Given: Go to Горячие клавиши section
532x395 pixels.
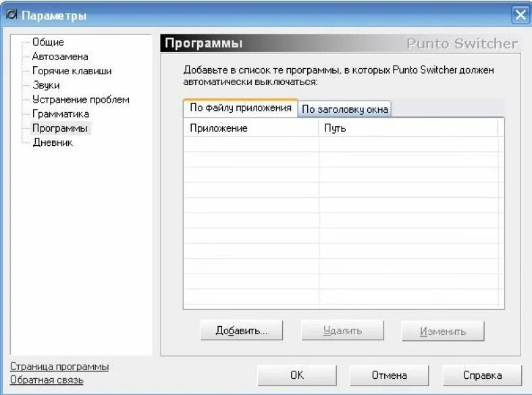Looking at the screenshot, I should 72,71.
